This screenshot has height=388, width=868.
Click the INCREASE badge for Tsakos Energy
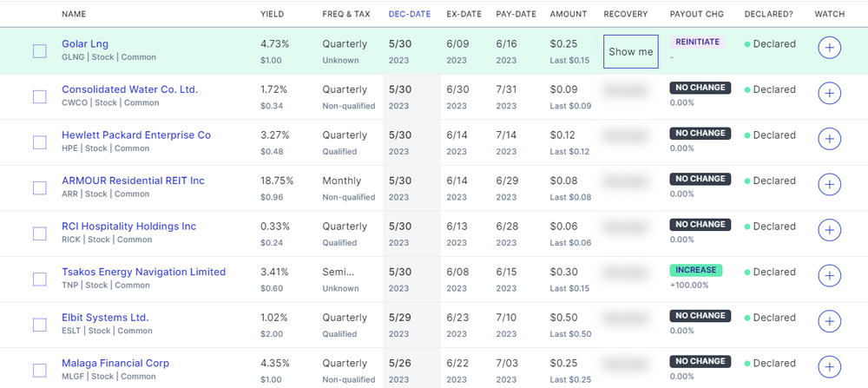coord(696,270)
